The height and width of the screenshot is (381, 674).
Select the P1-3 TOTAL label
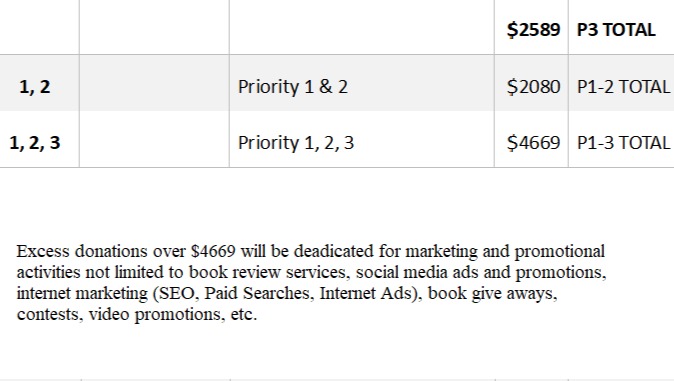click(623, 143)
